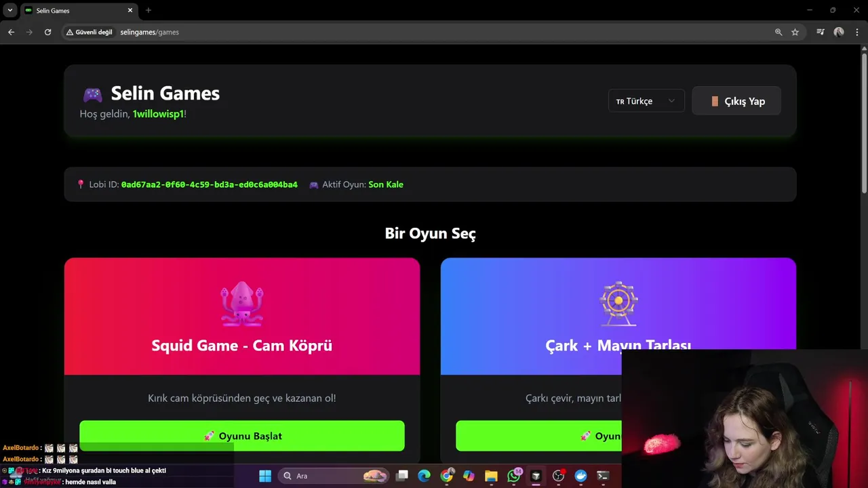
Task: Click the game controller logo beside Selin Games
Action: pyautogui.click(x=92, y=94)
